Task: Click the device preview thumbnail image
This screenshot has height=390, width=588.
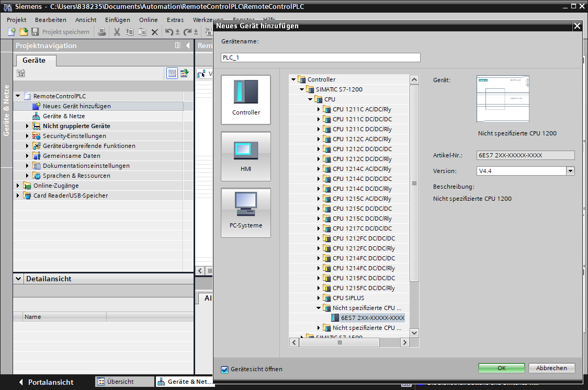Action: click(x=503, y=99)
